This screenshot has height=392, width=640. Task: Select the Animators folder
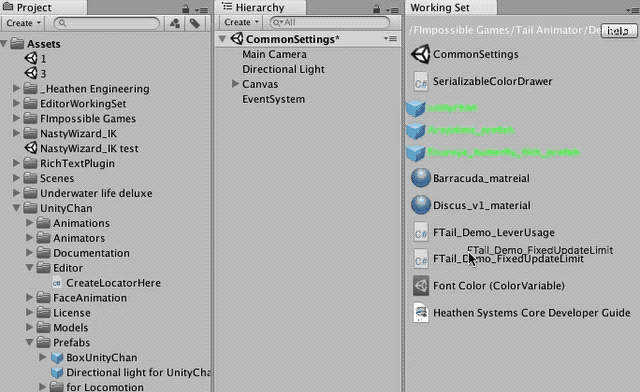(x=79, y=238)
